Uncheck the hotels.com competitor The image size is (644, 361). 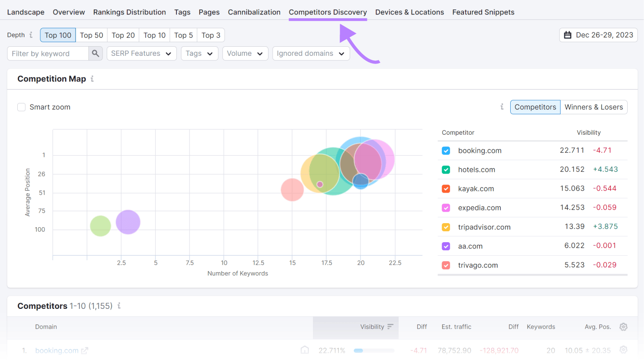pyautogui.click(x=446, y=169)
